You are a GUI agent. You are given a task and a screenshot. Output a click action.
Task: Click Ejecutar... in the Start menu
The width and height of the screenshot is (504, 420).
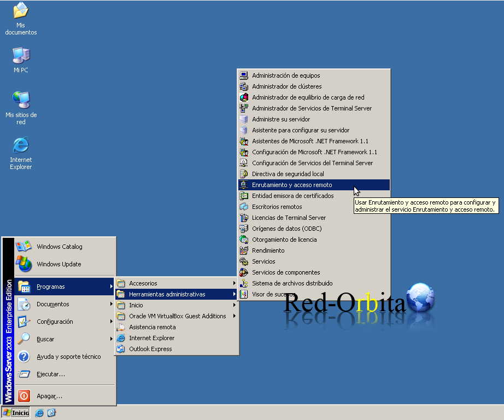(x=65, y=374)
